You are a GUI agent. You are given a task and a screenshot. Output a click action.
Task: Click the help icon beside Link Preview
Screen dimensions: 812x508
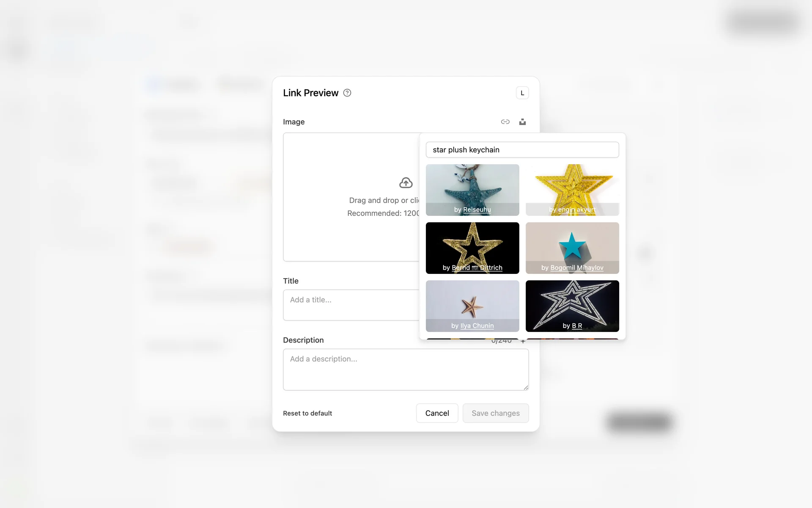click(347, 93)
